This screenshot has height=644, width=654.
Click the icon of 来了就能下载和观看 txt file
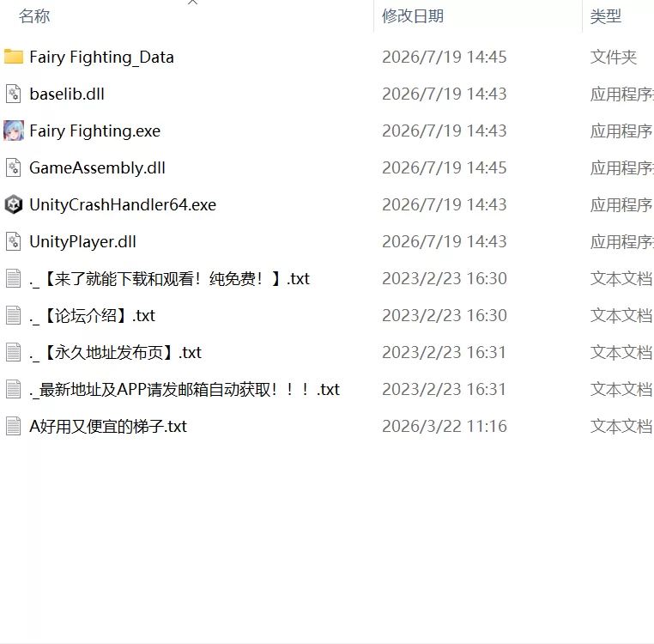pyautogui.click(x=14, y=278)
